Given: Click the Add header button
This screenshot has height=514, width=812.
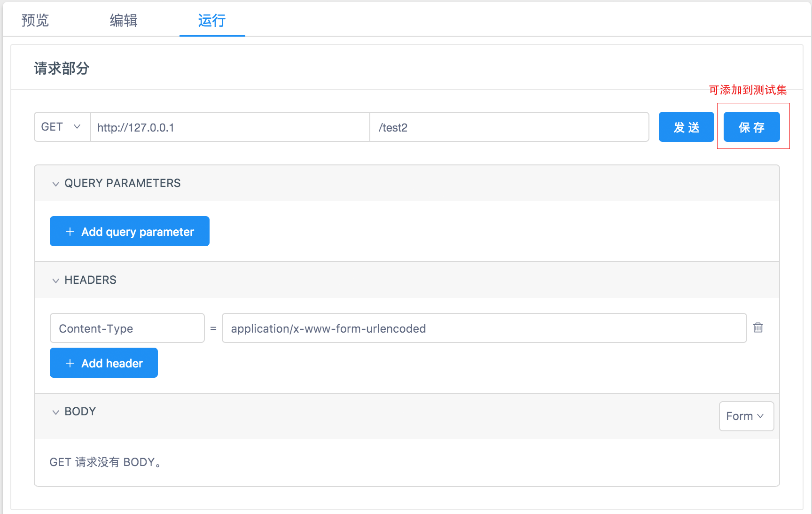Looking at the screenshot, I should tap(104, 363).
